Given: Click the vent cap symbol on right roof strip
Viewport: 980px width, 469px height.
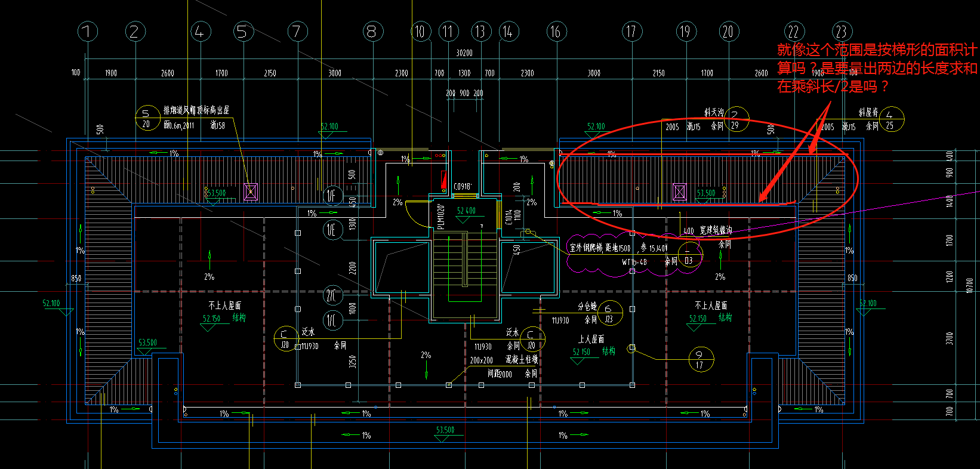Looking at the screenshot, I should (x=680, y=192).
